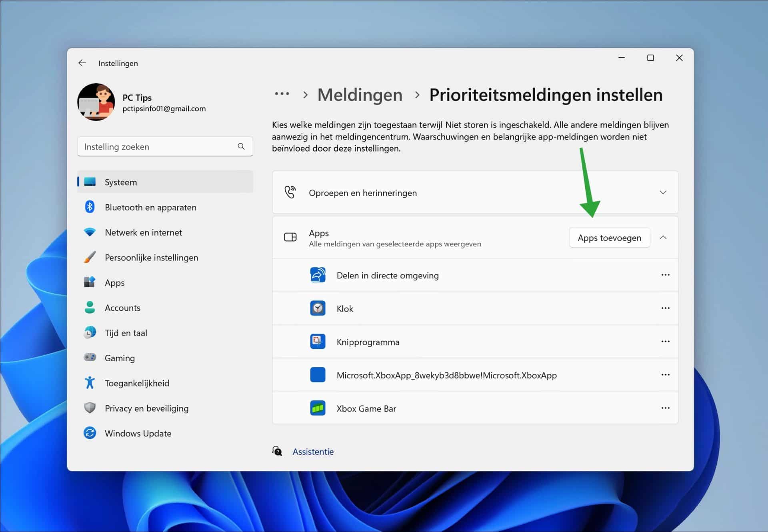This screenshot has width=768, height=532.
Task: Select the Privacy en beveiliging shield icon
Action: point(90,408)
